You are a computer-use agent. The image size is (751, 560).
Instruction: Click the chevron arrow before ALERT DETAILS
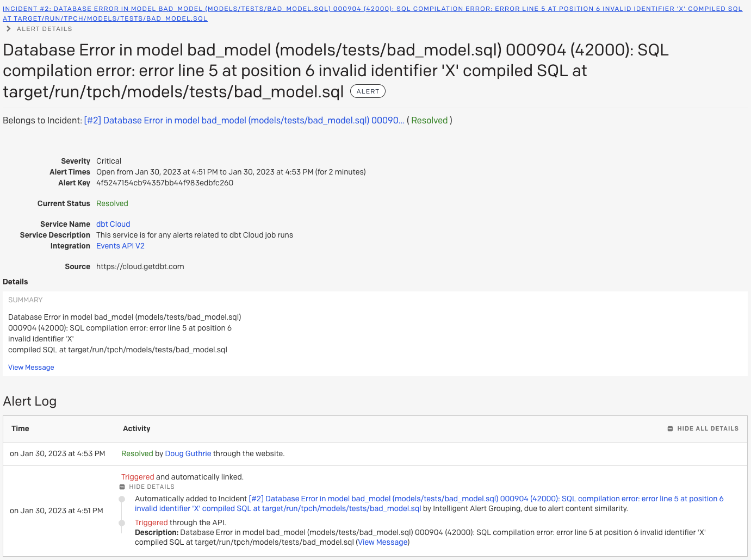tap(8, 28)
